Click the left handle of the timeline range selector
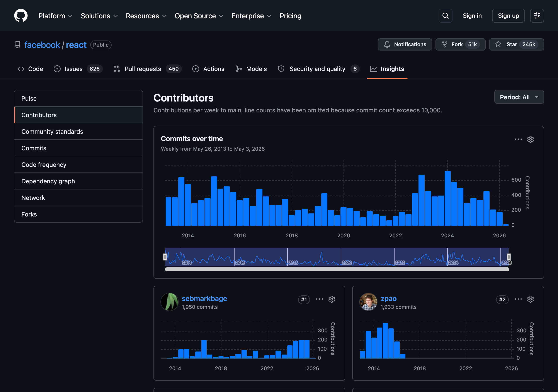Viewport: 558px width, 392px height. pos(165,257)
